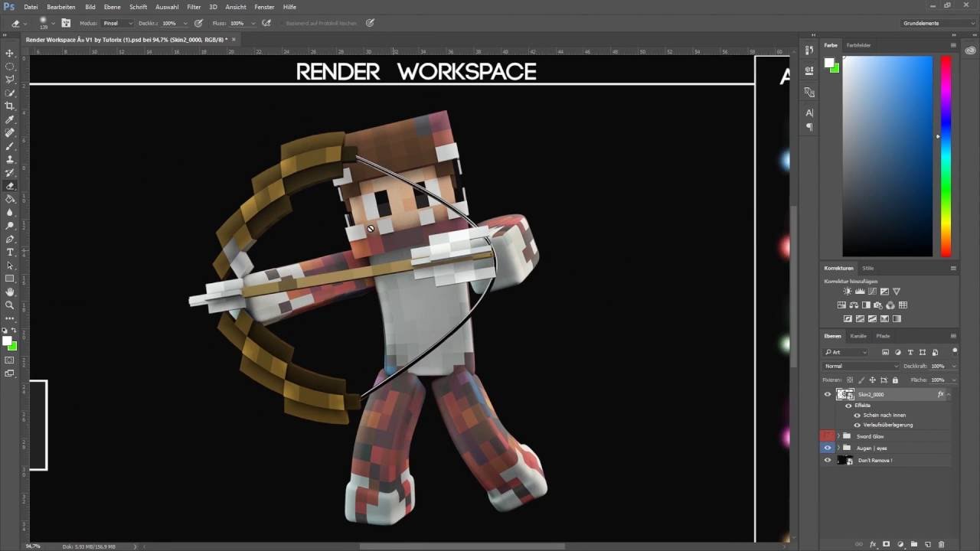
Task: Select the Crop tool
Action: pyautogui.click(x=10, y=106)
